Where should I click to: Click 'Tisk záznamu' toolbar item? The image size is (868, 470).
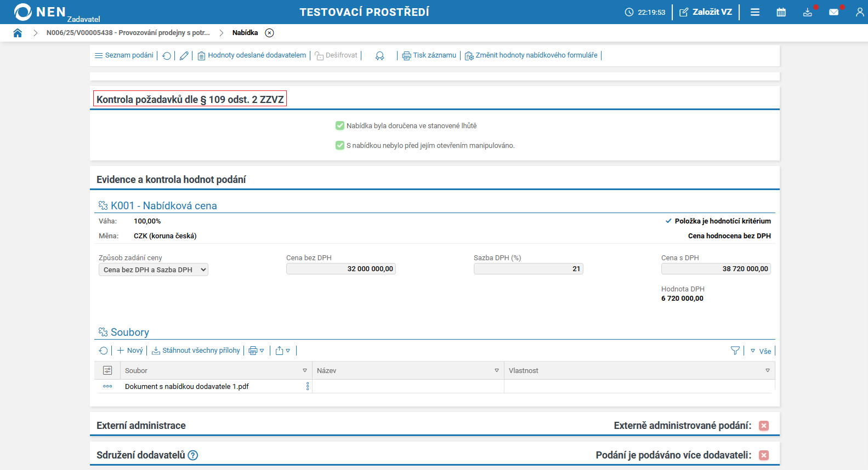click(429, 55)
